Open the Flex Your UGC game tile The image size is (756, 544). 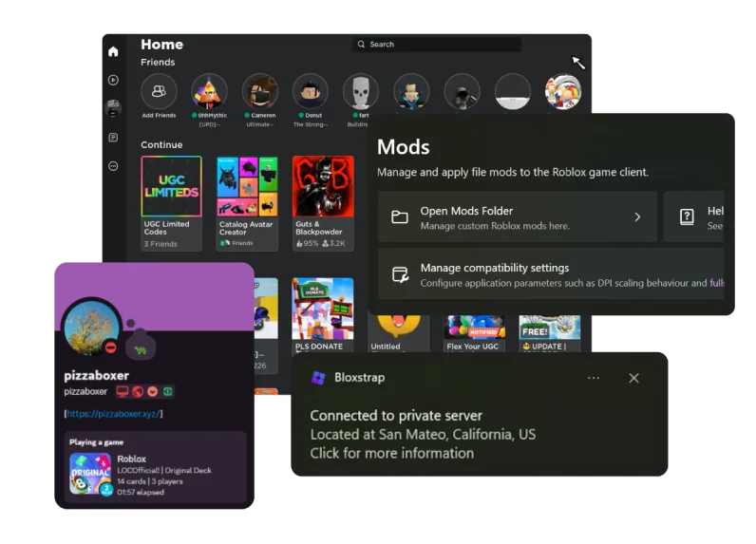coord(474,333)
